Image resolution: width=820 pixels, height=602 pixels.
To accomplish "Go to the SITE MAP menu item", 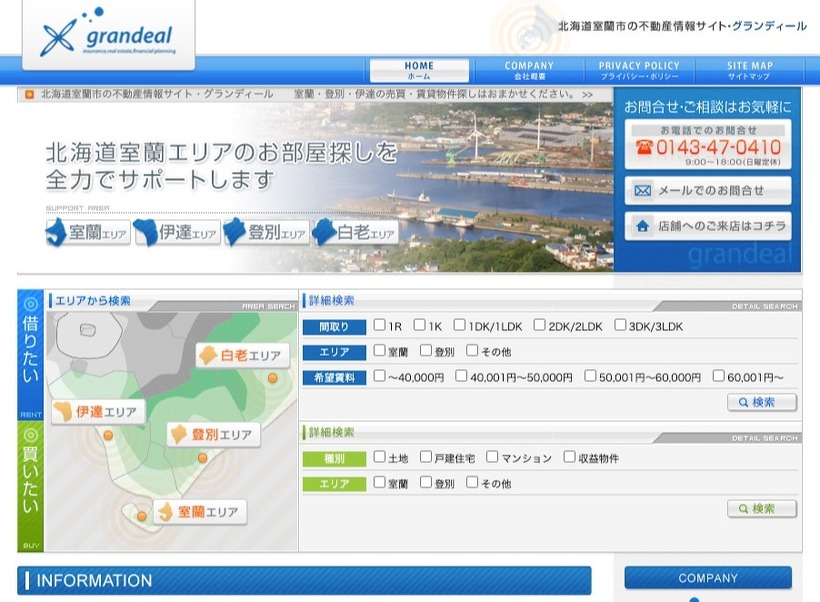I will 749,70.
